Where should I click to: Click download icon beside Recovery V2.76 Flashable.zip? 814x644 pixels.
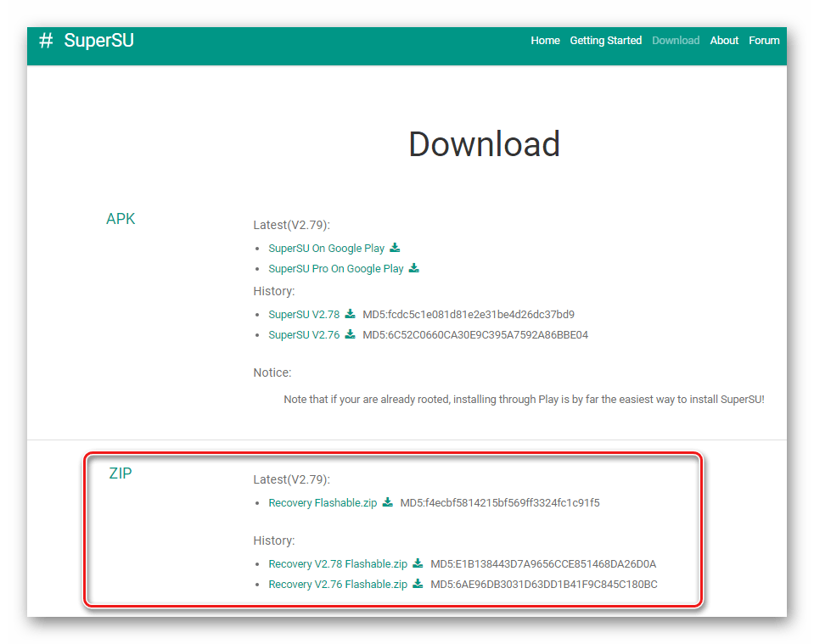point(418,584)
